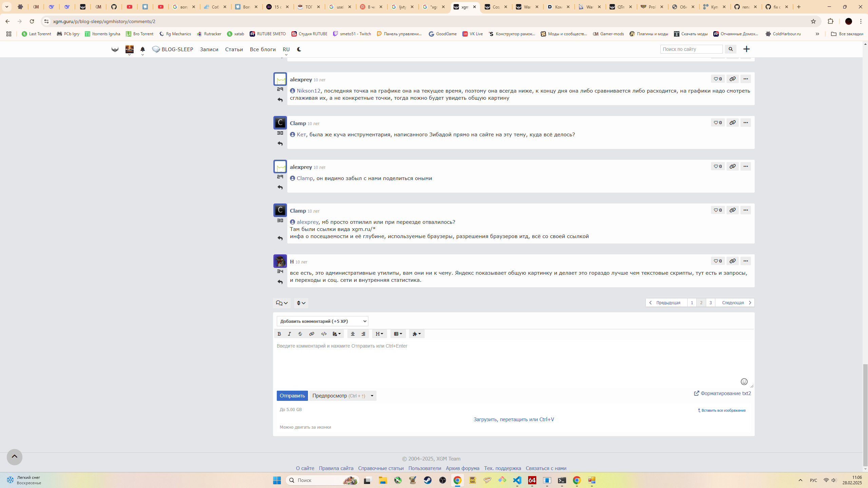
Task: Insert code block via editor toolbar
Action: click(x=324, y=334)
